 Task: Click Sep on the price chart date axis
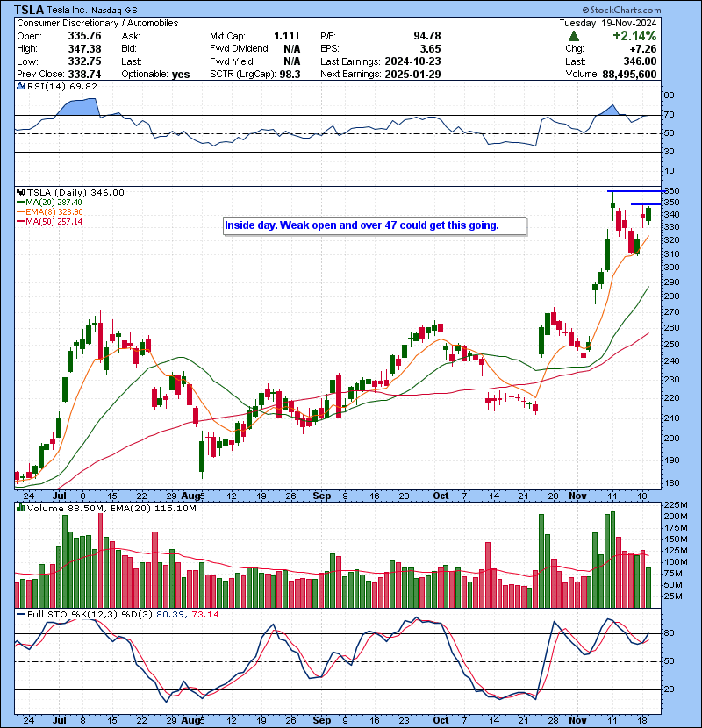pyautogui.click(x=321, y=496)
